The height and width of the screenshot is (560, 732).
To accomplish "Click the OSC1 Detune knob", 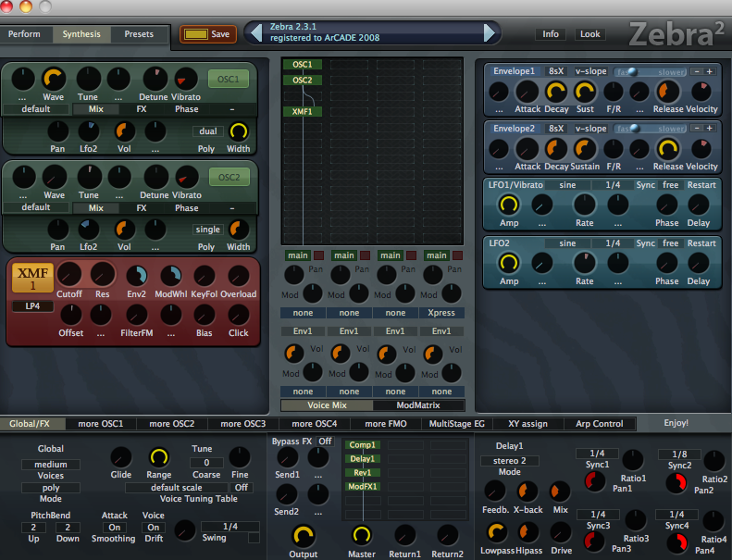I will click(x=155, y=79).
